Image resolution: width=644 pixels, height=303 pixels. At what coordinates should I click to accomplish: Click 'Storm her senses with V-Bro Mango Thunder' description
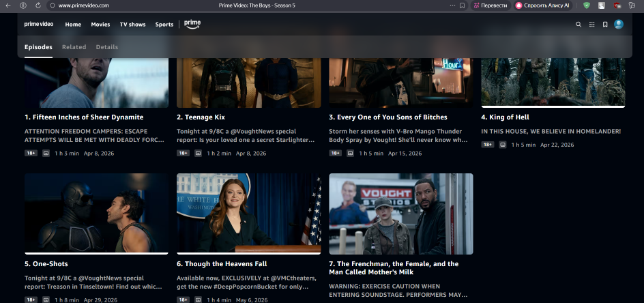(x=398, y=136)
